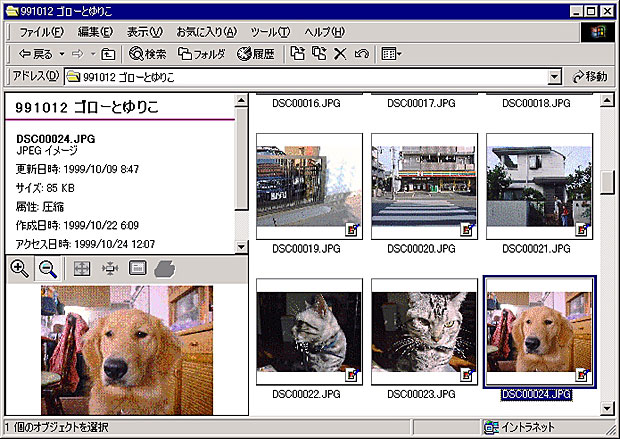This screenshot has width=620, height=439.
Task: Click the title bar folder icon
Action: click(x=13, y=11)
